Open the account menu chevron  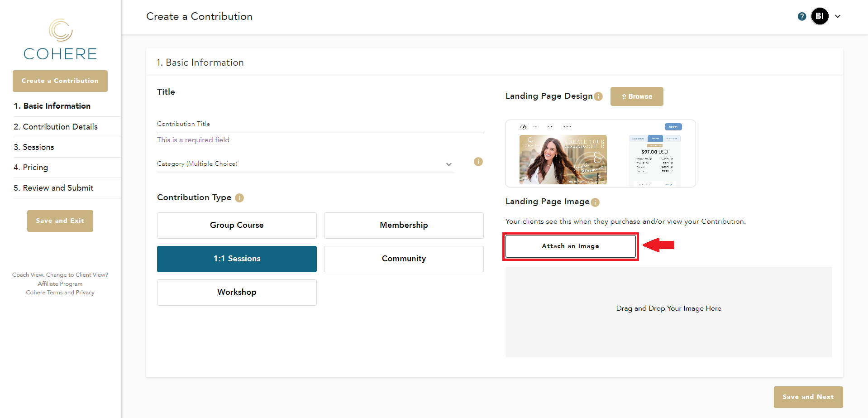[x=838, y=16]
